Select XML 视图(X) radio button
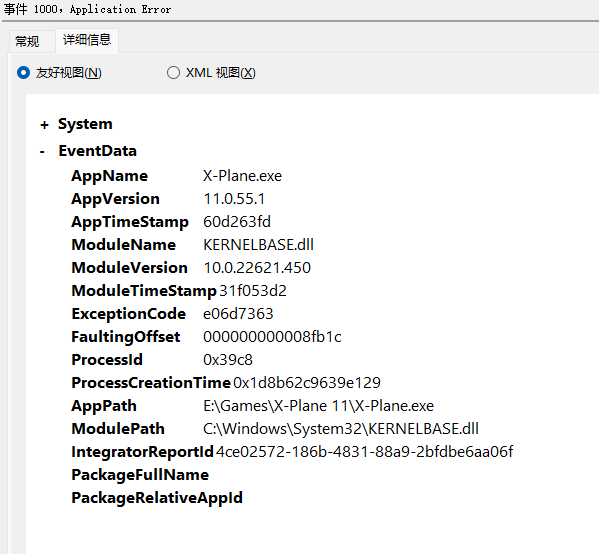Screen dimensions: 599x554 point(211,73)
